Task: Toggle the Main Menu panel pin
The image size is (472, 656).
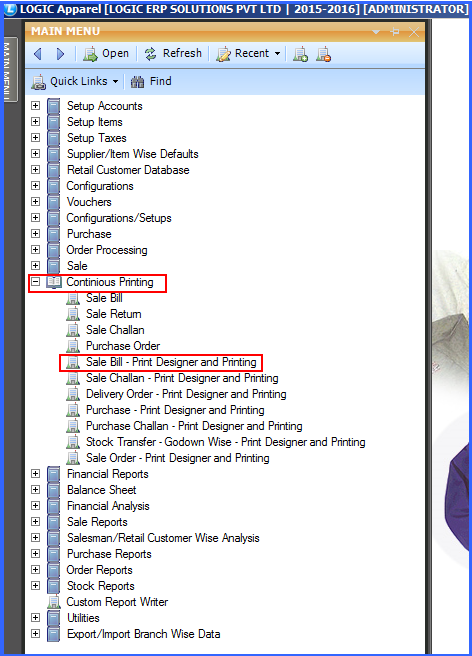Action: pos(395,31)
